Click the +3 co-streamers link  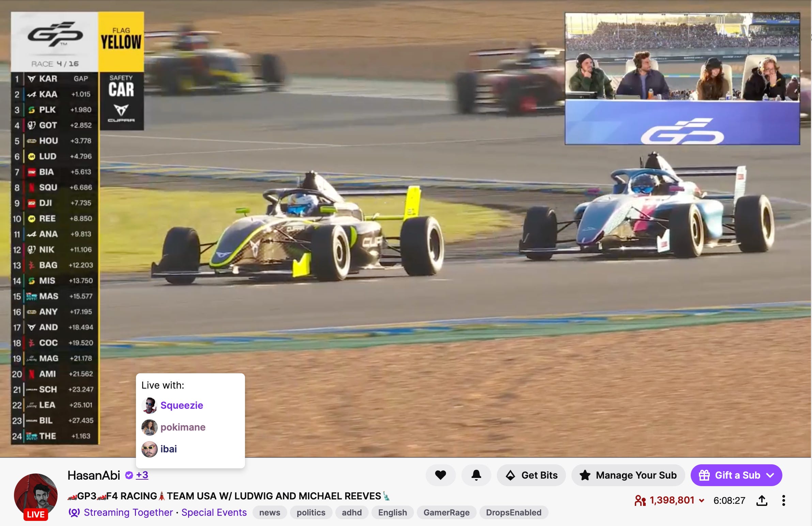point(142,475)
